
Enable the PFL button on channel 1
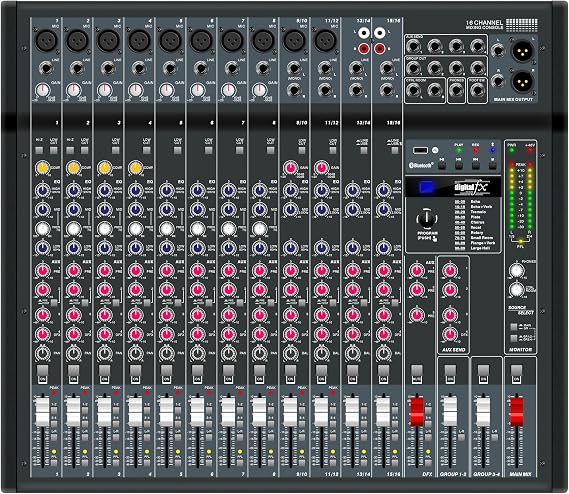coord(54,462)
